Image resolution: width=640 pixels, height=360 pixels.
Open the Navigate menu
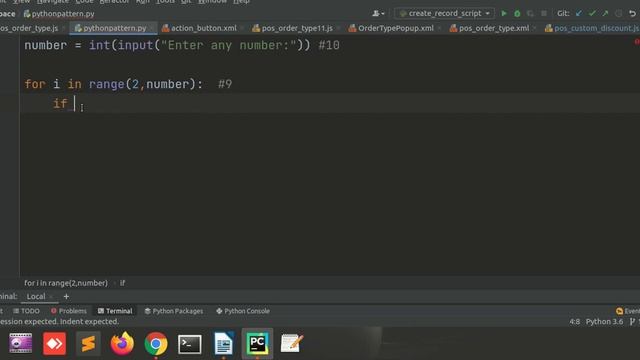click(53, 2)
